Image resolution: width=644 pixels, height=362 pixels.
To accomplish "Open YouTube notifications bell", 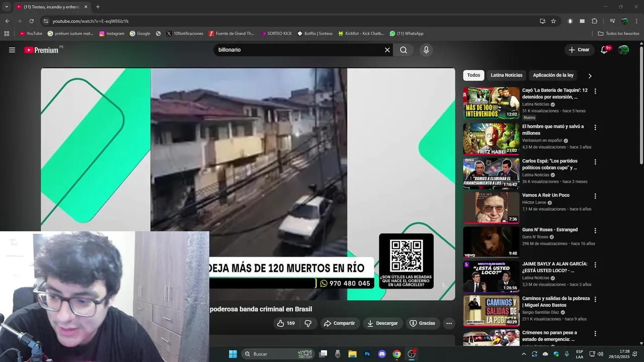I will [x=605, y=50].
